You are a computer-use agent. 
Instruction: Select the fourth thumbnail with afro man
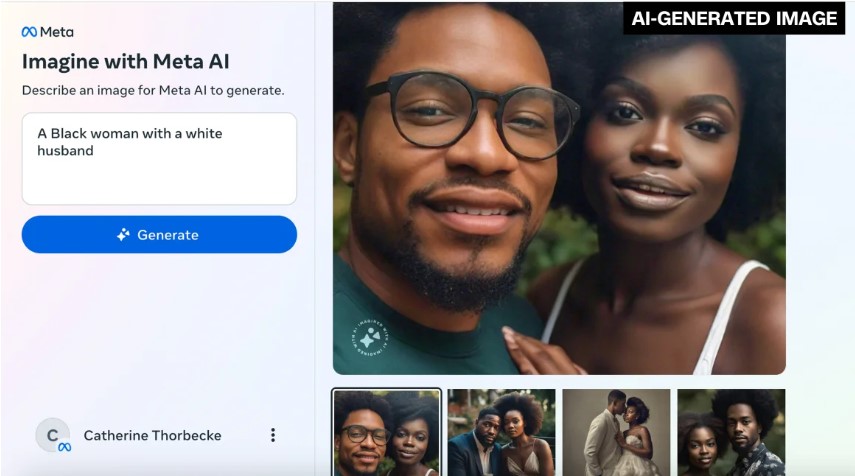(731, 433)
